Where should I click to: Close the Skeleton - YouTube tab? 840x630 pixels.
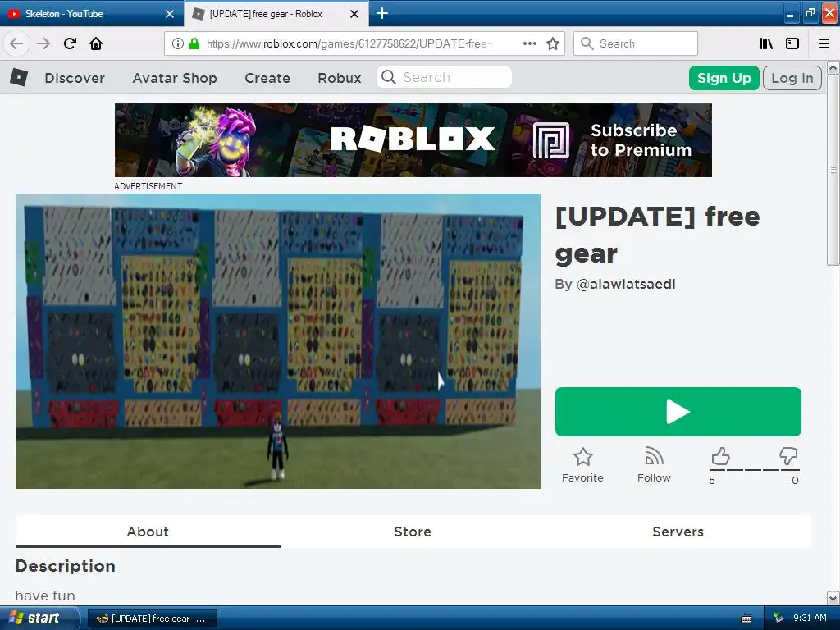click(170, 14)
